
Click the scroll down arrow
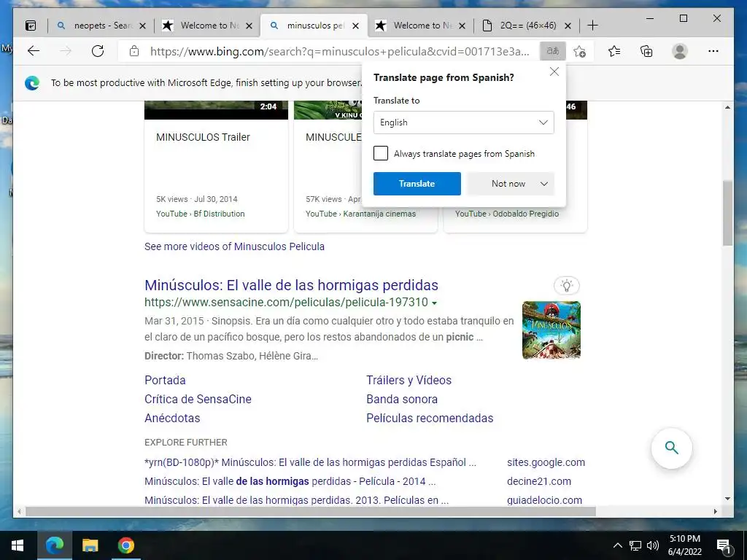click(x=727, y=499)
